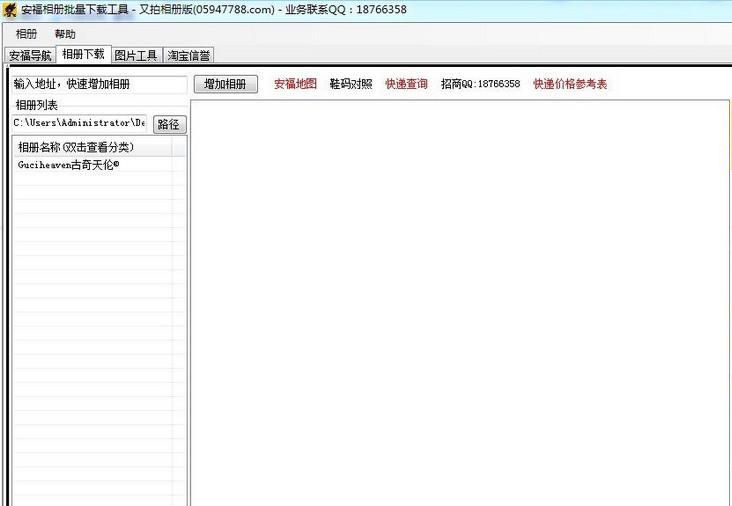Focus the album address input field
The width and height of the screenshot is (732, 506).
[x=99, y=84]
